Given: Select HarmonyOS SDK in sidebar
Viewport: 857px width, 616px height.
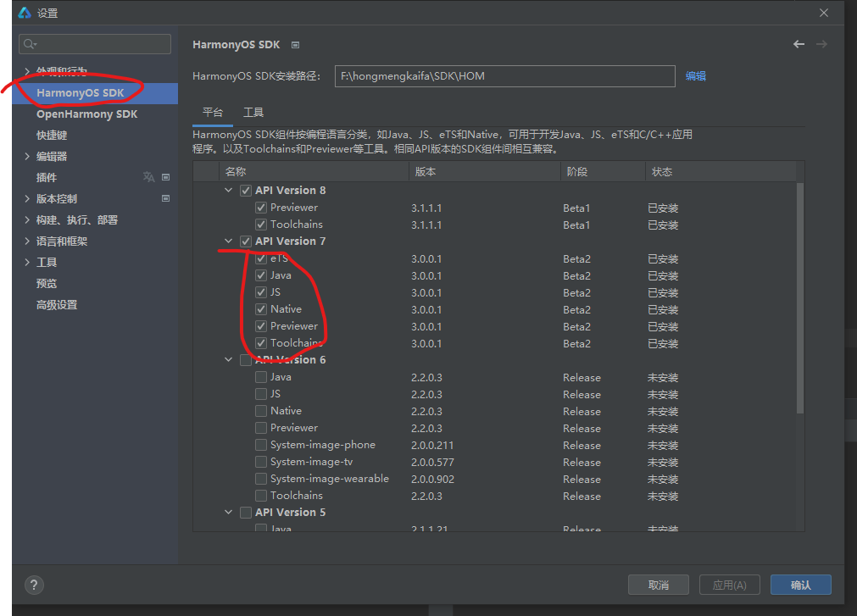Looking at the screenshot, I should click(x=95, y=93).
